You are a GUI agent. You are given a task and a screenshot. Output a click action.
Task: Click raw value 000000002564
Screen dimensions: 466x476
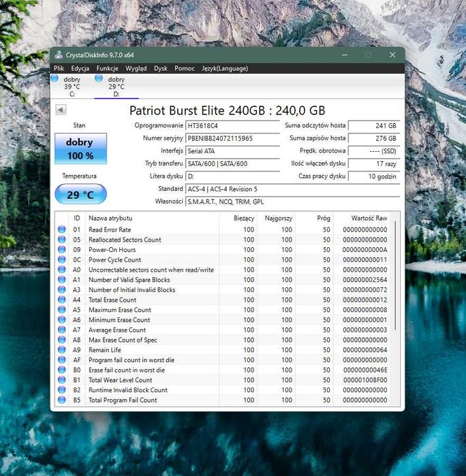click(365, 280)
